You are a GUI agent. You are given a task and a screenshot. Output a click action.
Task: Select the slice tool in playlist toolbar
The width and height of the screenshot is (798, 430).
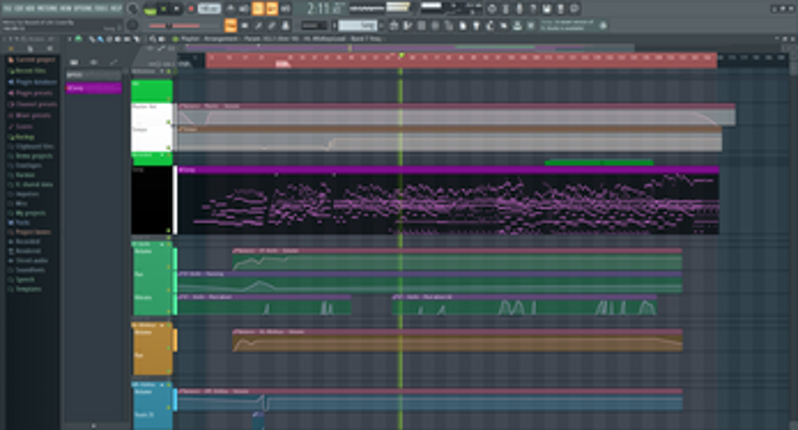135,39
